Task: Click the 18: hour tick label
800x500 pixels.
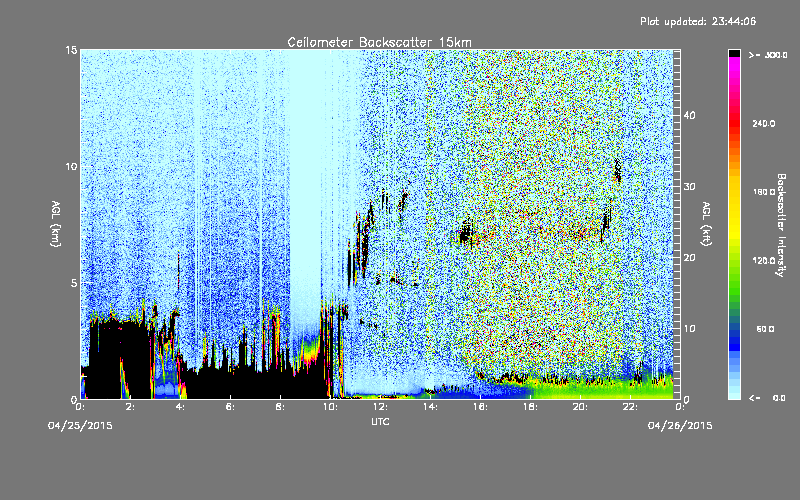Action: [x=530, y=407]
